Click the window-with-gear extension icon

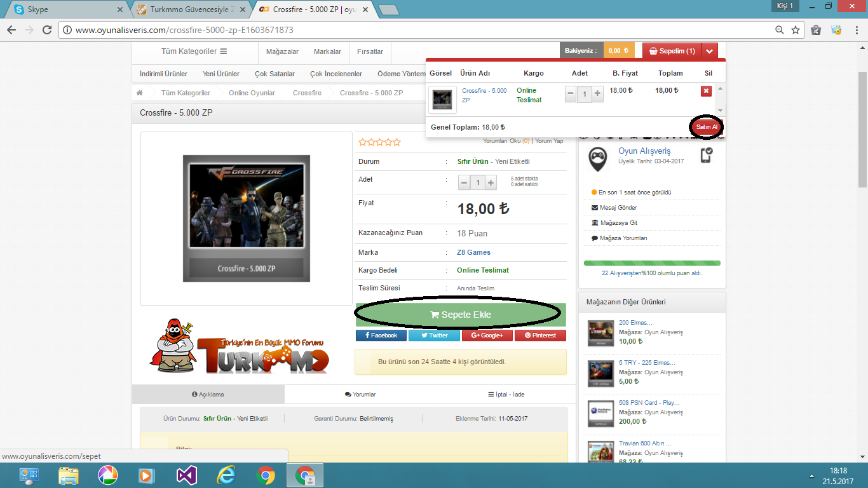837,30
